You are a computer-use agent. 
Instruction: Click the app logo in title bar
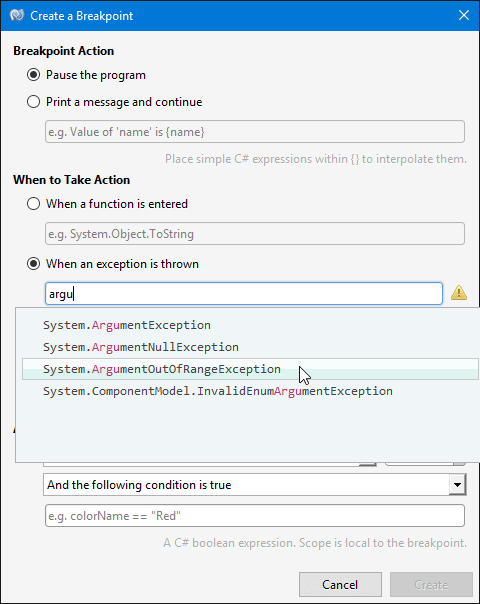point(17,15)
